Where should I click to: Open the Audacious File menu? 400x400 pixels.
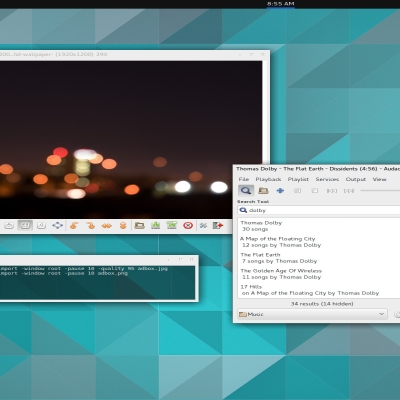(x=244, y=179)
